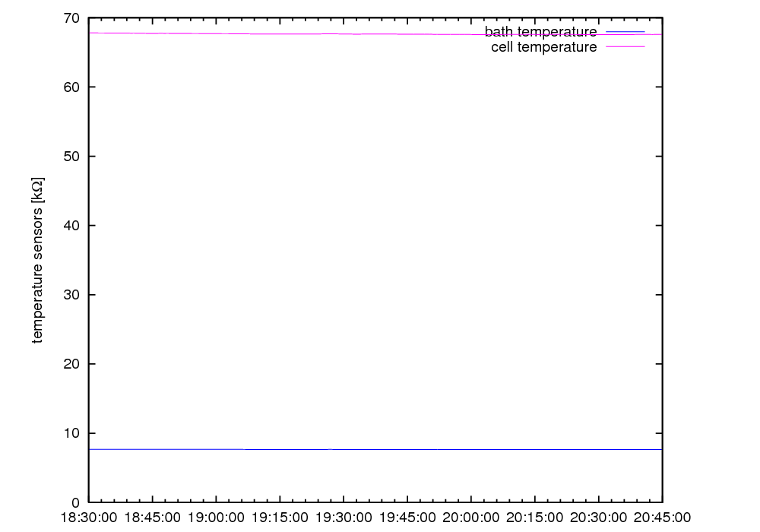Click the y-axis value 70 label
The width and height of the screenshot is (760, 532).
pos(71,17)
